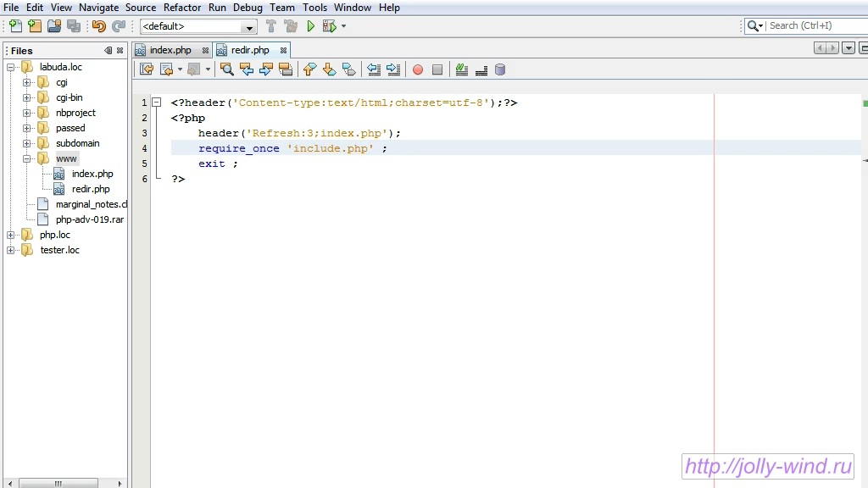This screenshot has width=868, height=488.
Task: Expand the subdomain folder
Action: 26,143
